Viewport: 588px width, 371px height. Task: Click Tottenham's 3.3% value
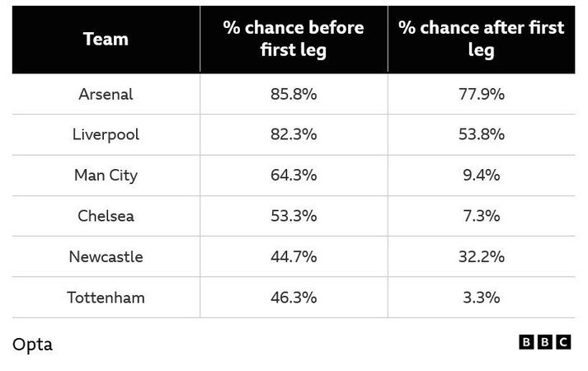[482, 298]
